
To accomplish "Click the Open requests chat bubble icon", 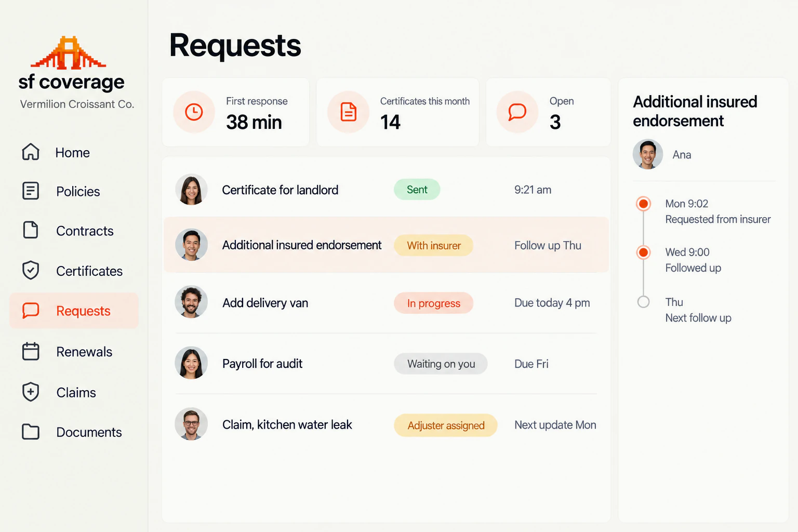I will tap(517, 112).
